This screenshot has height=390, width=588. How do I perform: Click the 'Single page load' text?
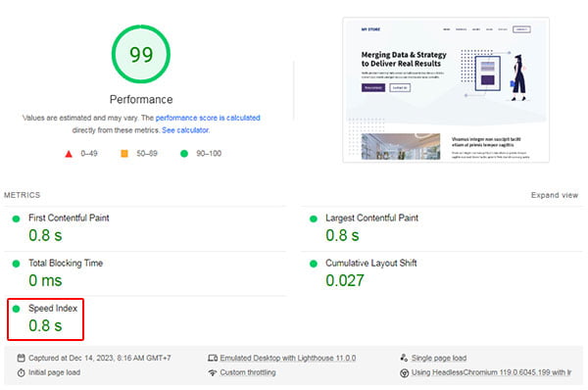click(x=439, y=358)
